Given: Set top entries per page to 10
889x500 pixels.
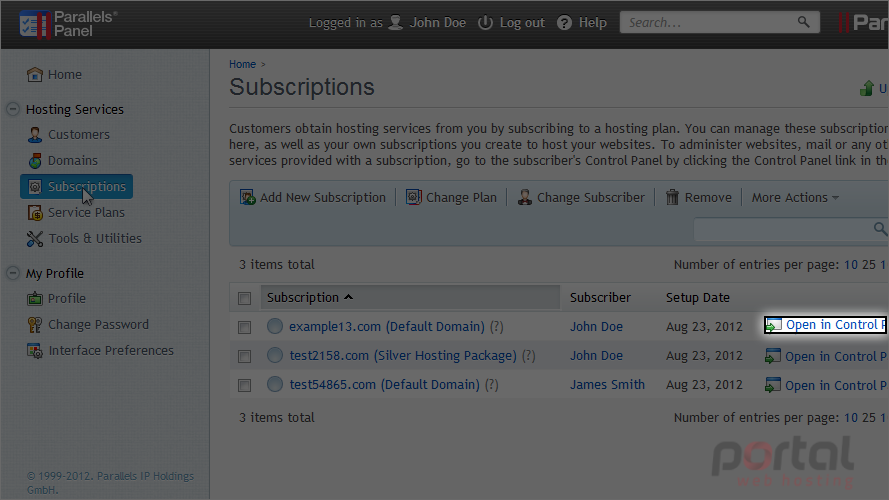Looking at the screenshot, I should 850,264.
